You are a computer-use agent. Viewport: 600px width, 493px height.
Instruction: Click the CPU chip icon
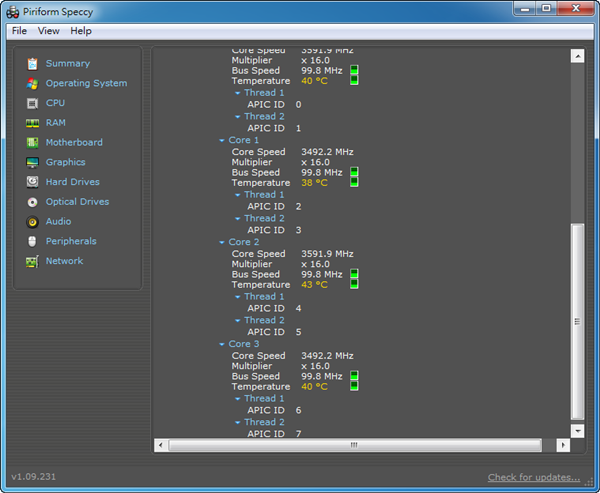point(33,103)
